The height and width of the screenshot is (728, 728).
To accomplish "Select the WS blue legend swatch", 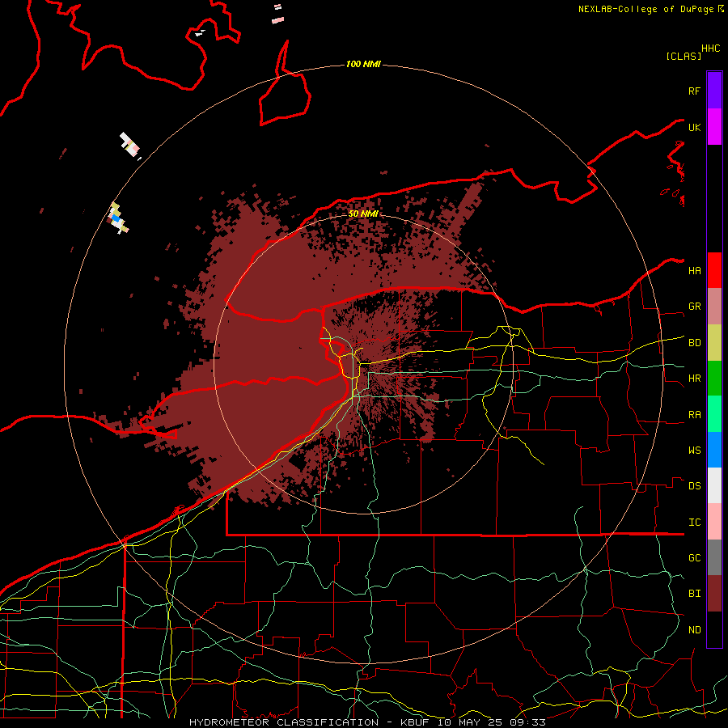I will (714, 450).
